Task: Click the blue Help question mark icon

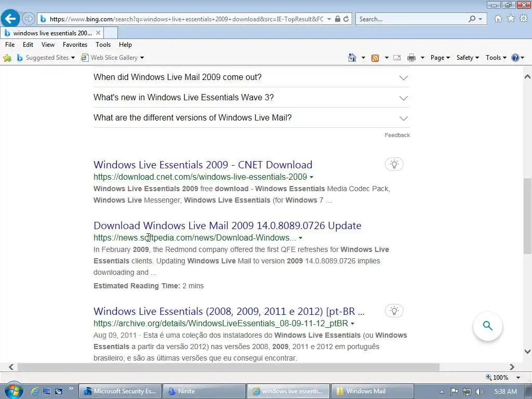Action: tap(515, 58)
